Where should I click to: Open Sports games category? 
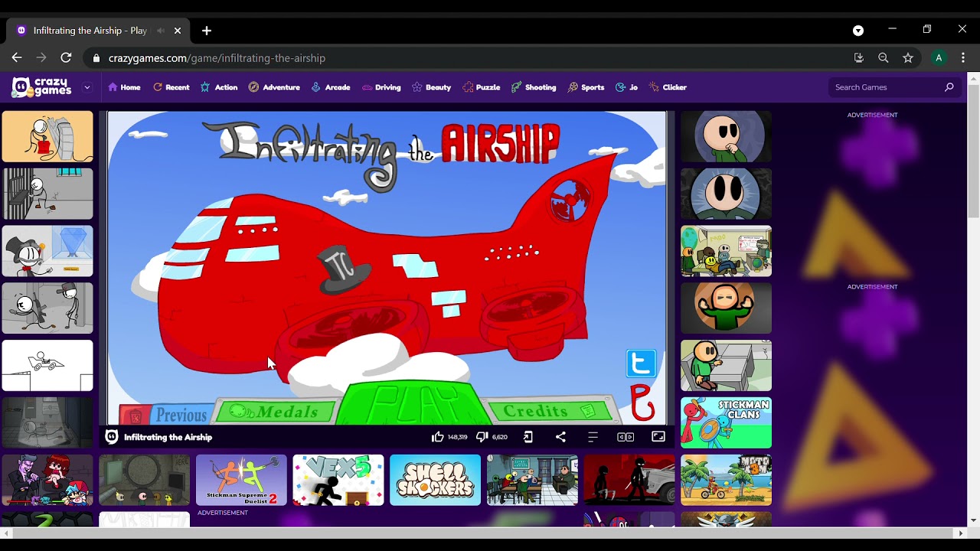(586, 87)
